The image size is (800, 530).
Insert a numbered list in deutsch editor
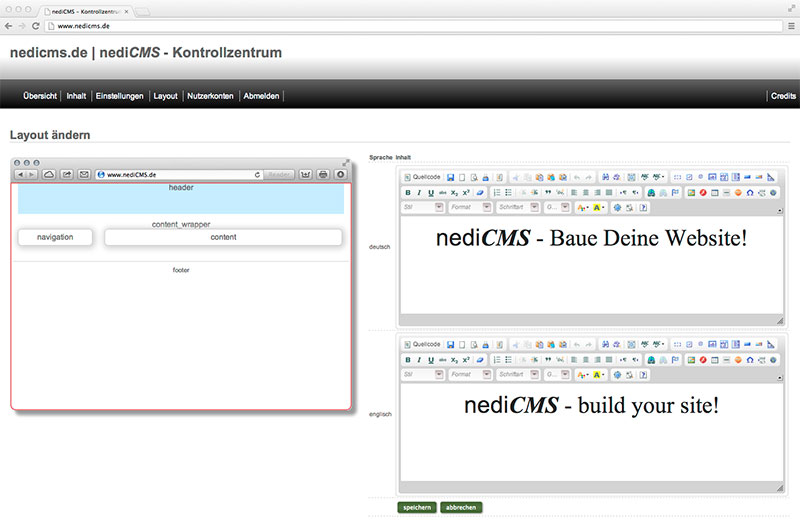[x=497, y=193]
